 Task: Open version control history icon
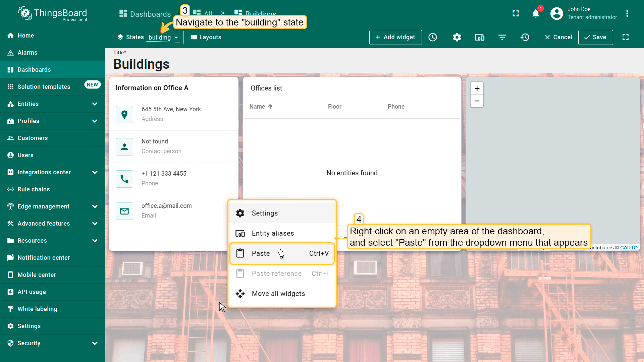tap(525, 37)
